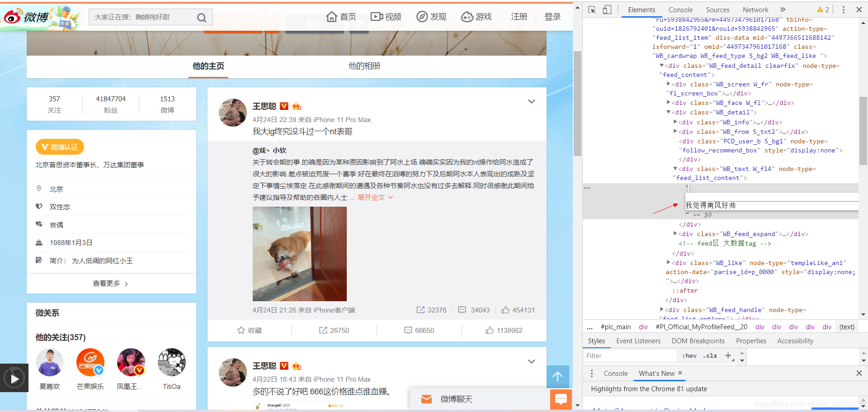Open dropdown arrow on 4月24日 post
Viewport: 868px width, 412px height.
[532, 101]
